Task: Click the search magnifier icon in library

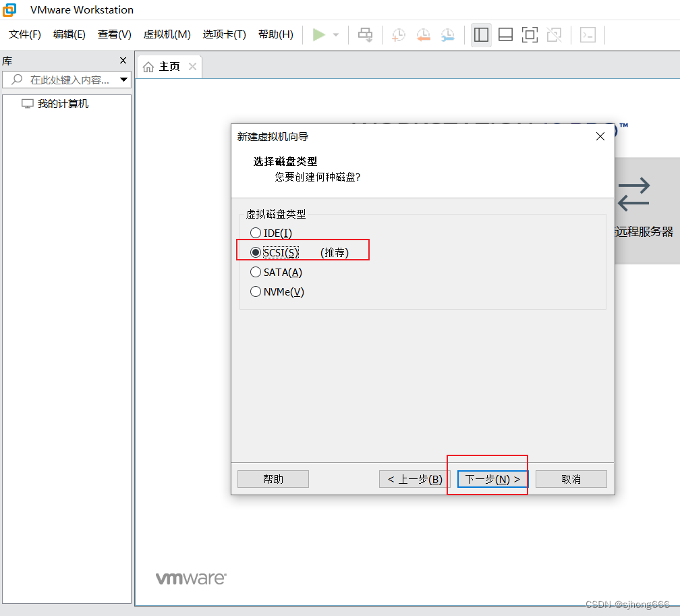Action: coord(17,80)
